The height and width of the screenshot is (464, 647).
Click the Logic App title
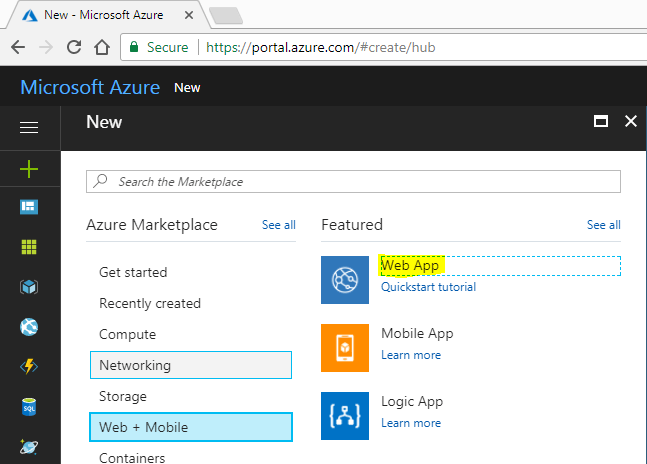coord(412,401)
